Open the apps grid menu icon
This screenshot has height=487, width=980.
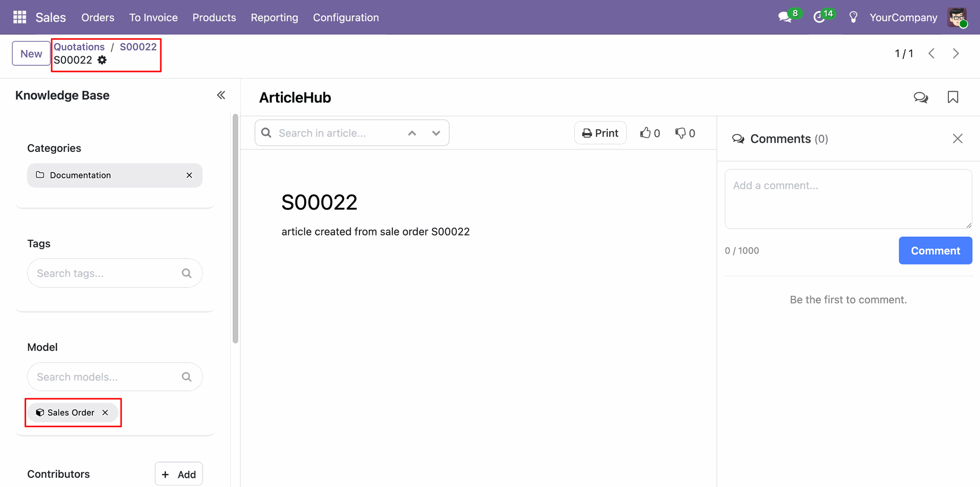[19, 17]
